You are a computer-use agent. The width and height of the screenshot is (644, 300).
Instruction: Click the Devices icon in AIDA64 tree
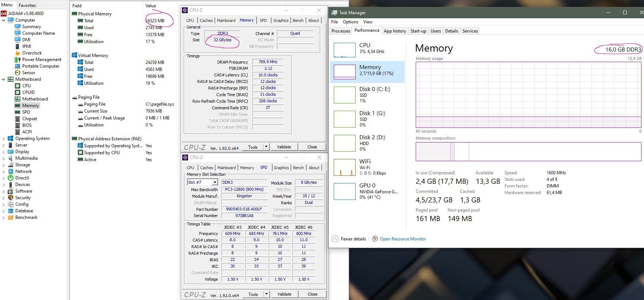point(11,185)
